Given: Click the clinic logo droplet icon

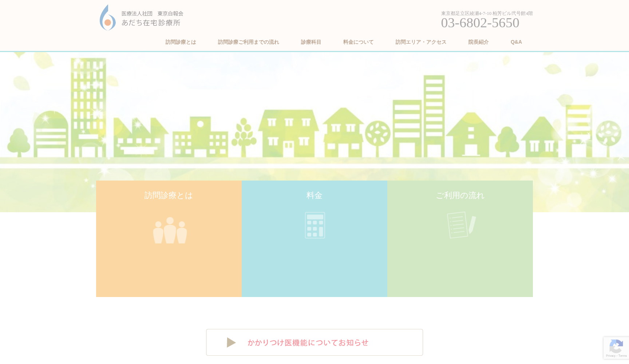Looking at the screenshot, I should [108, 17].
